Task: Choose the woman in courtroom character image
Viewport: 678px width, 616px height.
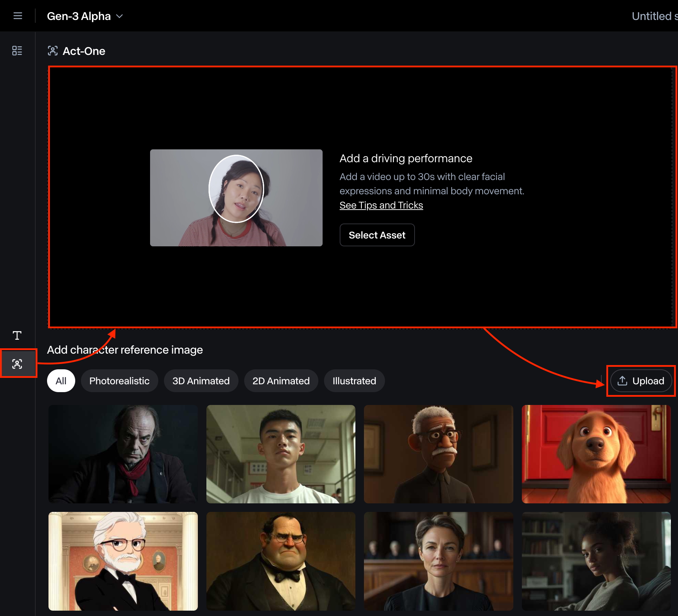Action: (438, 561)
